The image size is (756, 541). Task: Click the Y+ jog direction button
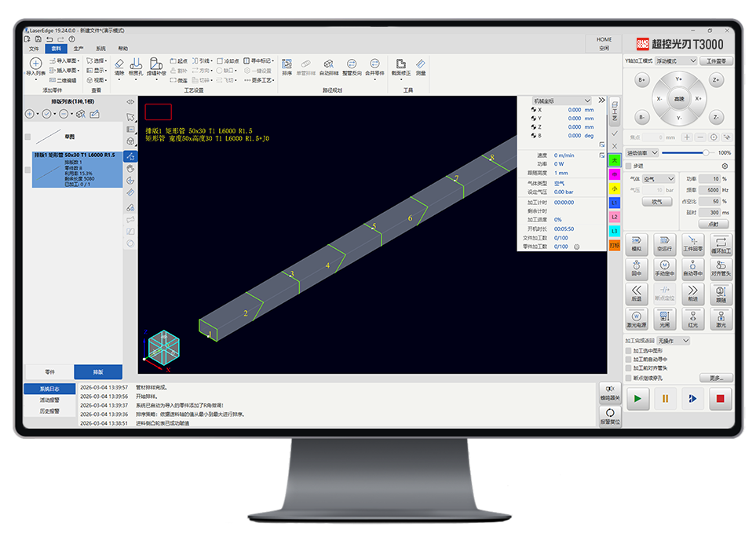pos(679,79)
